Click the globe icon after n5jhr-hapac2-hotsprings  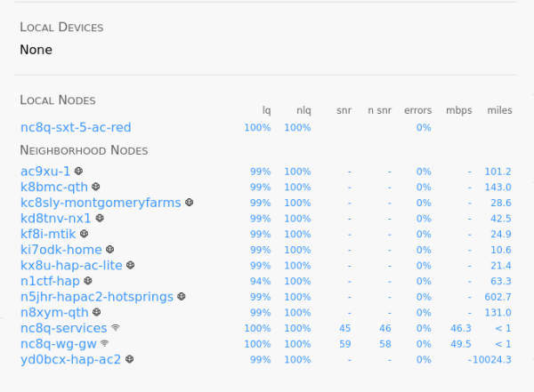(182, 296)
